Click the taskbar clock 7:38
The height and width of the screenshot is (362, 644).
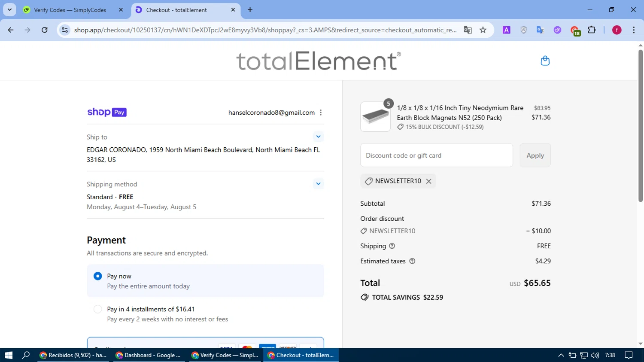610,355
